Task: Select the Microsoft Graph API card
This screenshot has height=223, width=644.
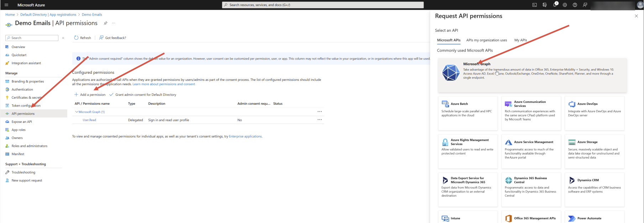Action: [532, 75]
